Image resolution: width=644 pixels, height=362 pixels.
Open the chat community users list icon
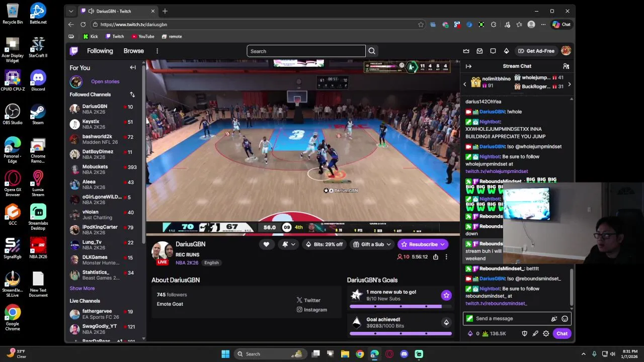point(566,66)
